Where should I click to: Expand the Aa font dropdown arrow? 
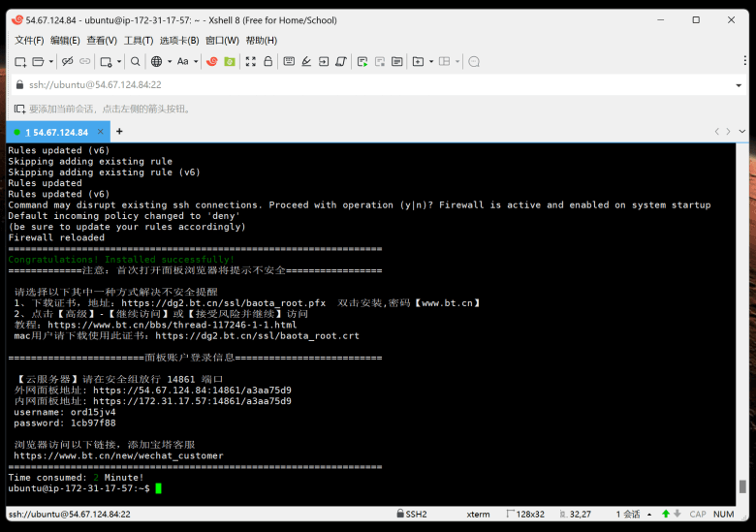(196, 62)
